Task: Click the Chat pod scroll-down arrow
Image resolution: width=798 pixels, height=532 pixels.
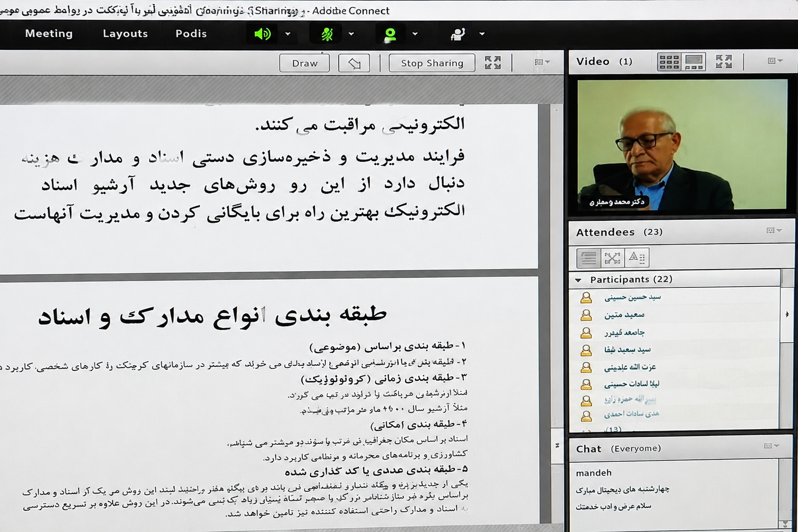Action: click(x=784, y=524)
